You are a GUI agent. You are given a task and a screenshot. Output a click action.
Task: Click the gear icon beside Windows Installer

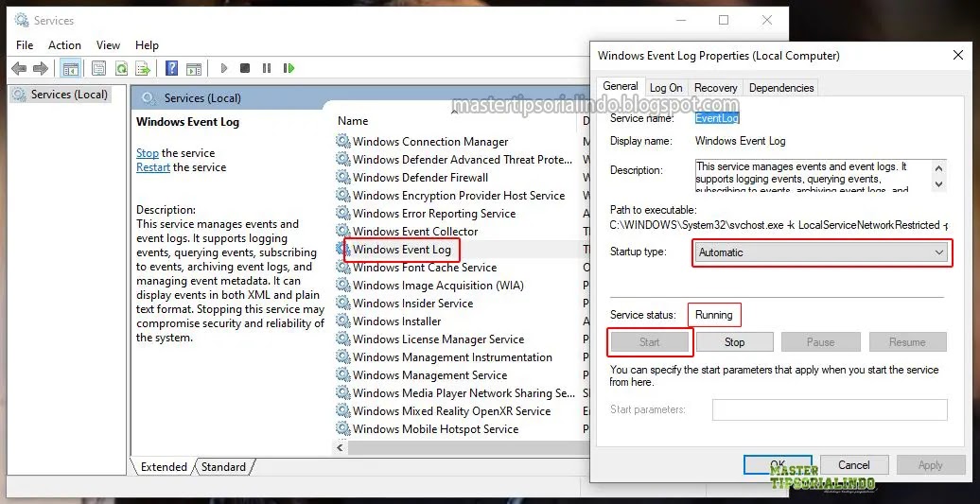click(x=342, y=321)
